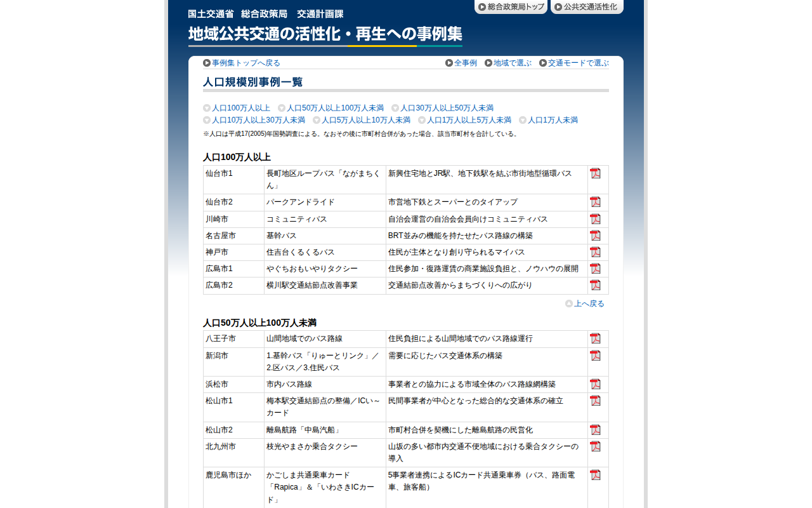Click the やぐちおもいやりタクシー cell
This screenshot has width=812, height=508.
(x=325, y=269)
